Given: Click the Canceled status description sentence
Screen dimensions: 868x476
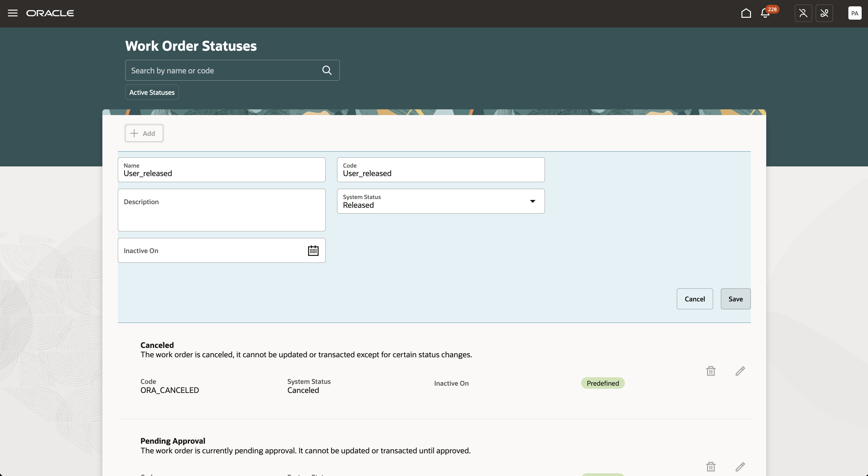Looking at the screenshot, I should pyautogui.click(x=306, y=354).
